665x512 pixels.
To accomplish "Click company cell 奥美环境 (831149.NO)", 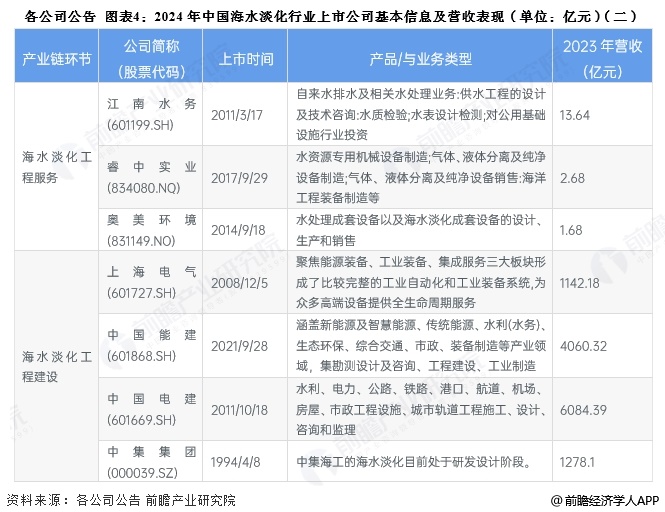I will point(151,229).
